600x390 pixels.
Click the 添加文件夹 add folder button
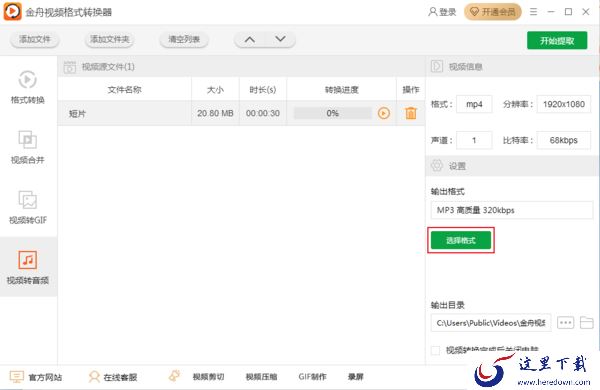point(109,39)
